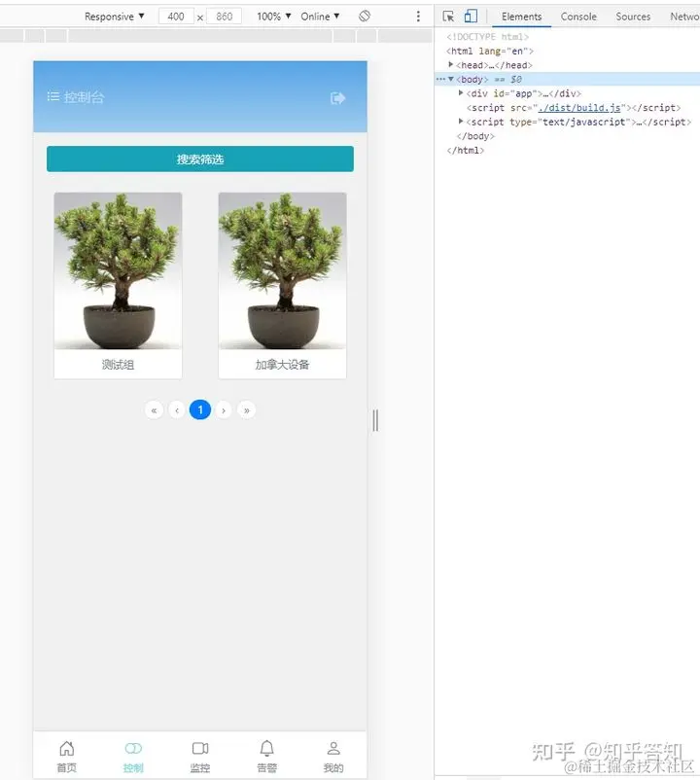The height and width of the screenshot is (780, 700).
Task: Click the viewport width field 400
Action: tap(176, 17)
